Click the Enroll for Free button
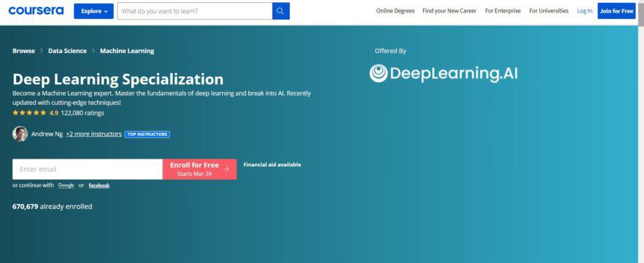Viewport: 644px width, 263px height. 199,169
